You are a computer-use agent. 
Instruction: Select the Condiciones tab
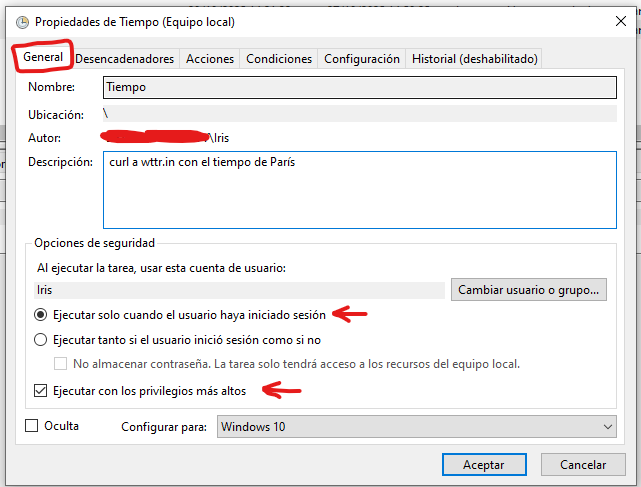[279, 59]
